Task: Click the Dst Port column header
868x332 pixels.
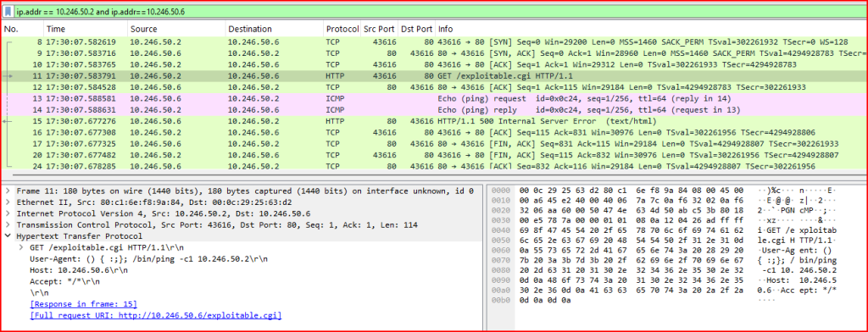Action: pyautogui.click(x=416, y=29)
